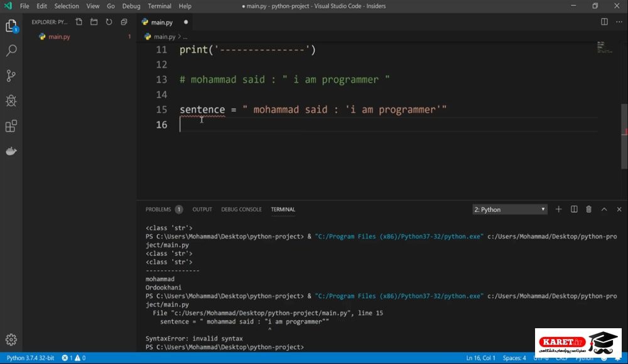Click main.py in the breadcrumb bar
The width and height of the screenshot is (628, 364).
[165, 36]
